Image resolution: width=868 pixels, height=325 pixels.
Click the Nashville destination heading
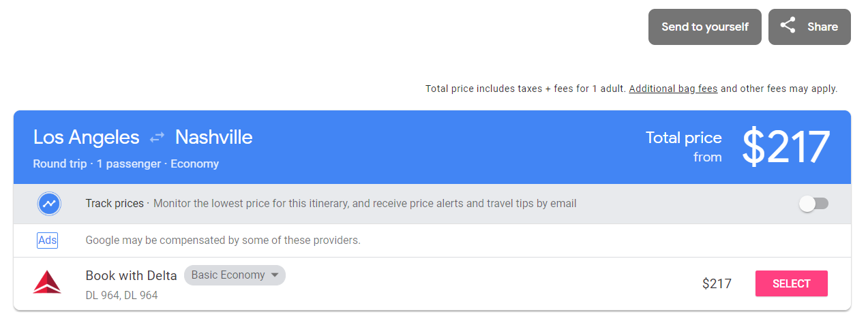coord(213,138)
